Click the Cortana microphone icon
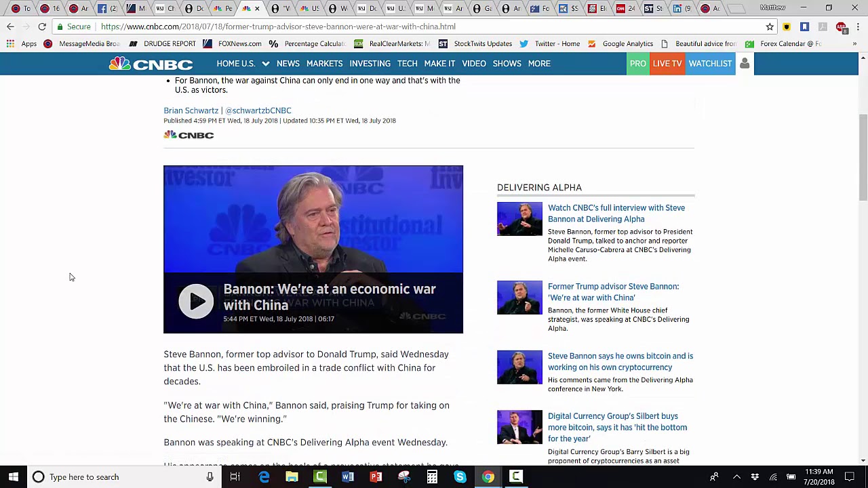Viewport: 868px width, 488px height. (x=210, y=477)
